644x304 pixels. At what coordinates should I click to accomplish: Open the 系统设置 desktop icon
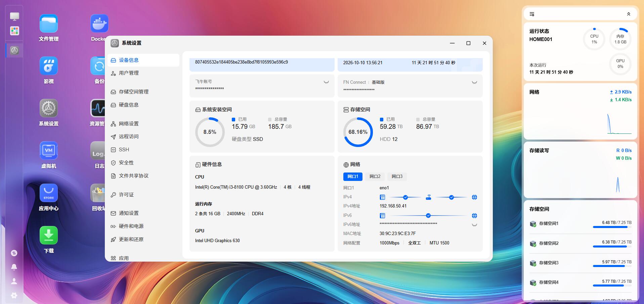pyautogui.click(x=49, y=108)
